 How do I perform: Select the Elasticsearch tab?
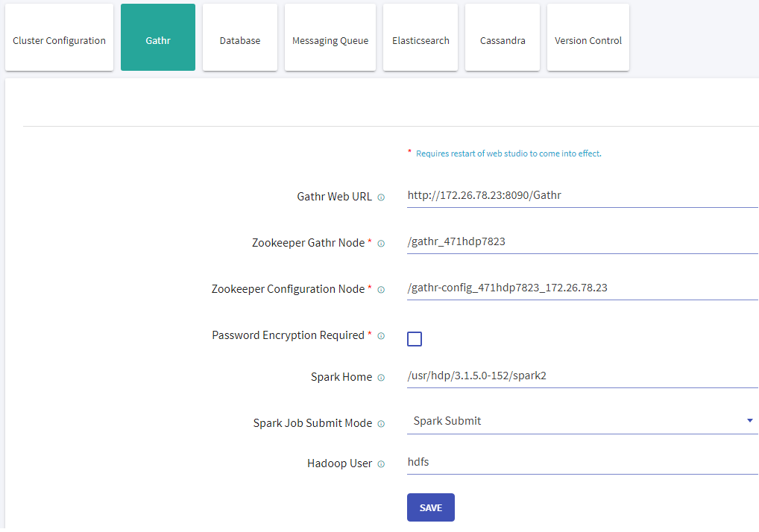(421, 40)
